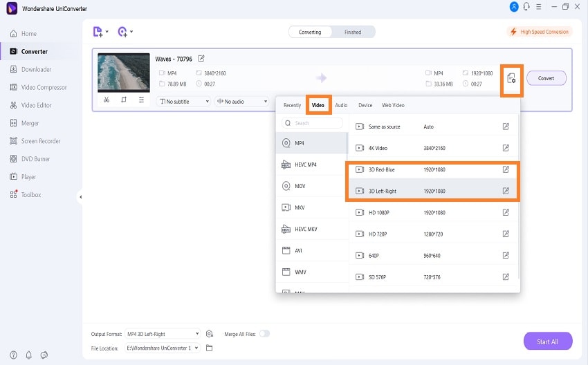Screen dimensions: 588x365
Task: Switch to the Device tab
Action: pyautogui.click(x=365, y=105)
